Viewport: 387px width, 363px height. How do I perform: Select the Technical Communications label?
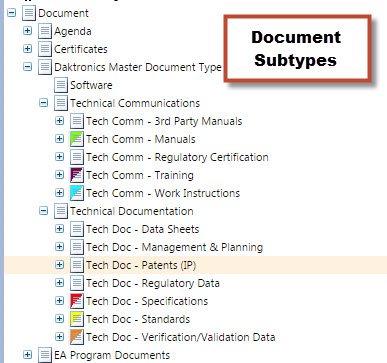point(135,103)
